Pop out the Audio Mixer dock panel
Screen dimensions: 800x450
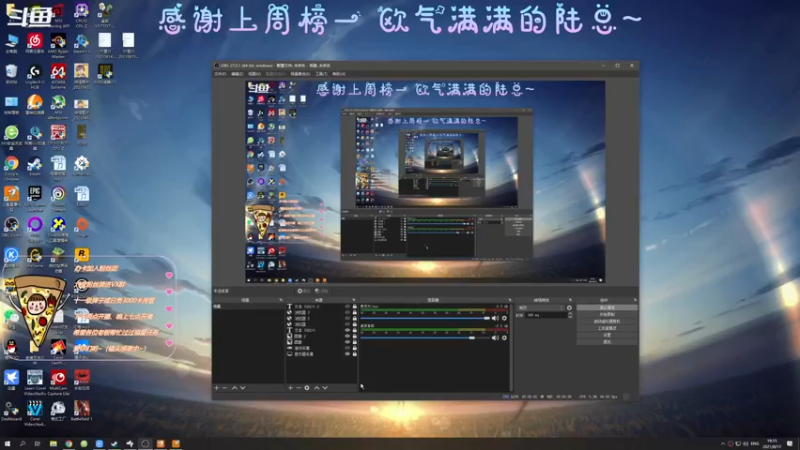point(509,300)
